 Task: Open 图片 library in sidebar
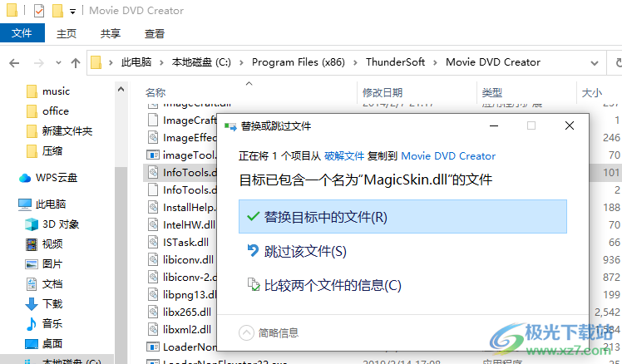tap(52, 263)
